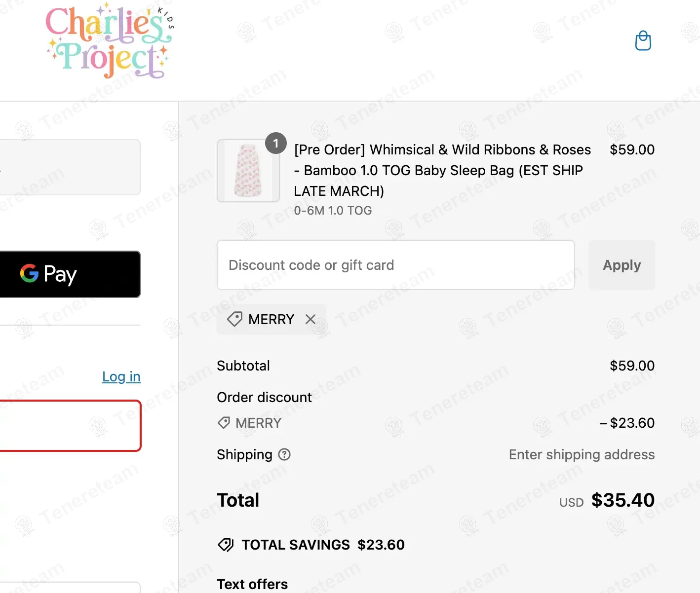Click the Enter shipping address text
Viewport: 700px width, 593px height.
coord(582,454)
